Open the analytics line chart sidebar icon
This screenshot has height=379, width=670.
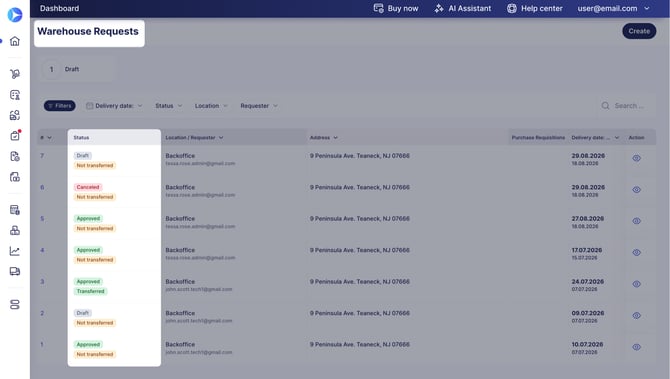[x=15, y=251]
